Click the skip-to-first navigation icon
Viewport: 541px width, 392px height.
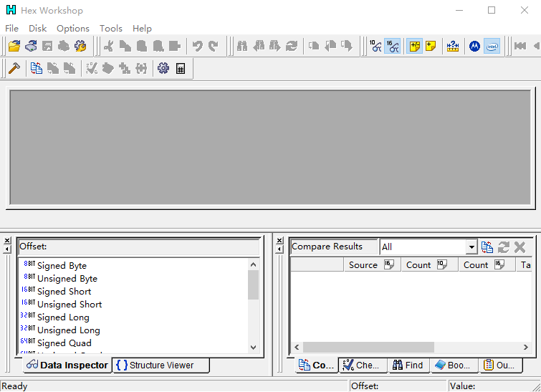520,46
